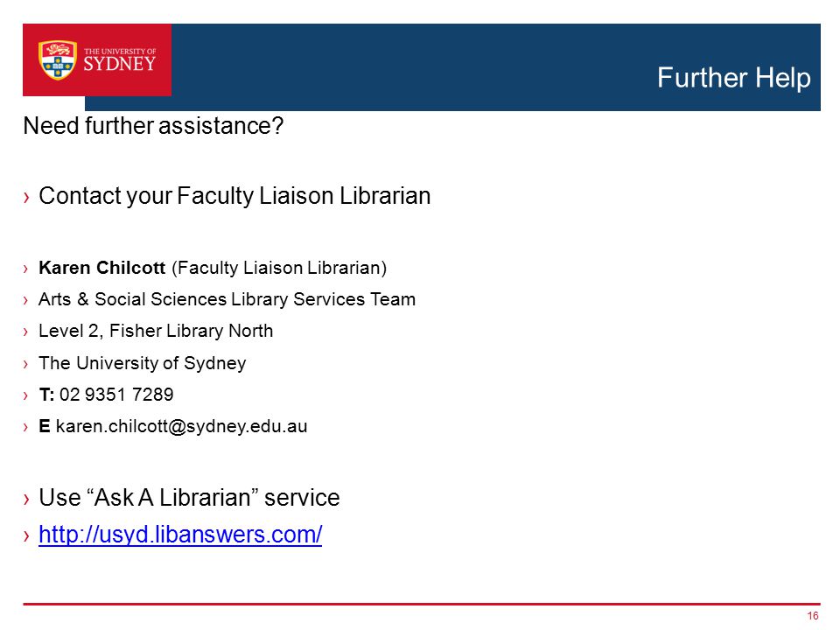Select the bold name Karen Chilcott
The height and width of the screenshot is (630, 840).
click(101, 268)
